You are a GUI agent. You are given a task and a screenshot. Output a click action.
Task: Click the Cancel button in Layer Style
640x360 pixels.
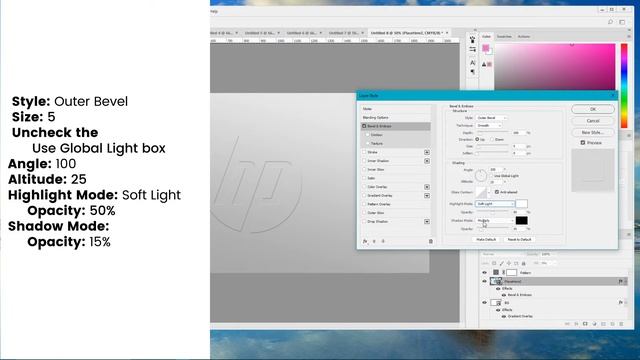(593, 121)
